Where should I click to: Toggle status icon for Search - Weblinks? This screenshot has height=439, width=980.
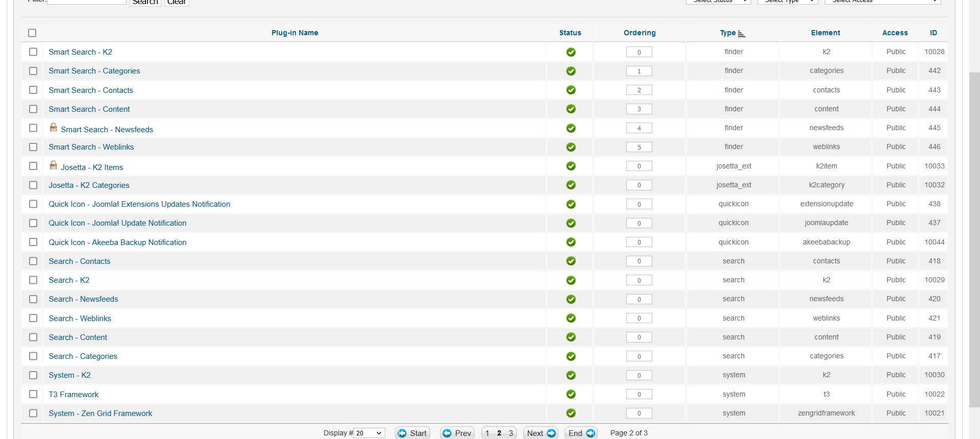(571, 318)
